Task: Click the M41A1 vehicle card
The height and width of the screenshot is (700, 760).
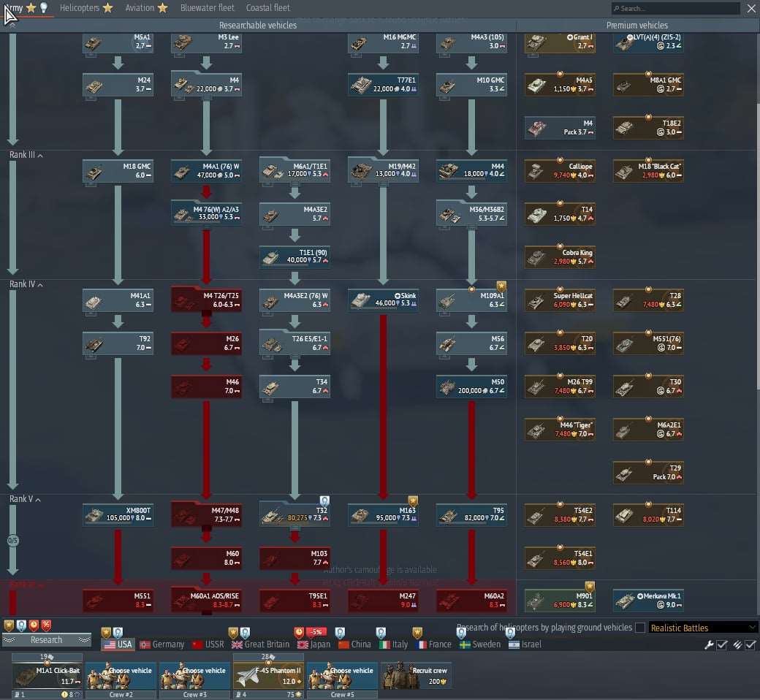Action: tap(118, 300)
